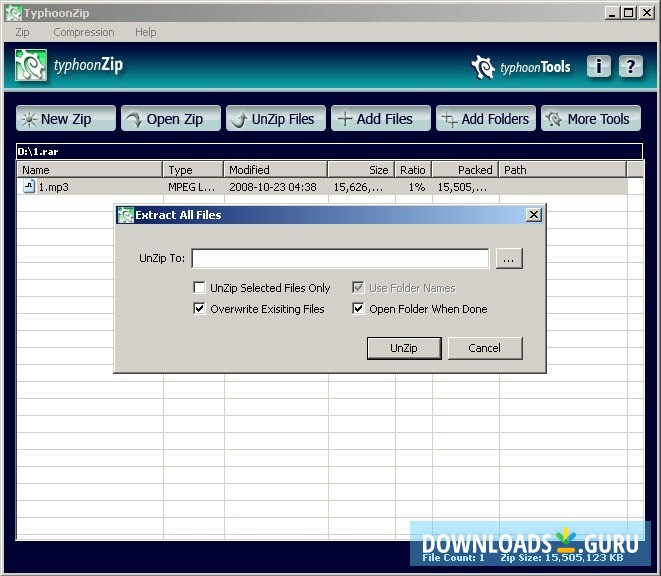
Task: Open the Help menu
Action: (145, 32)
